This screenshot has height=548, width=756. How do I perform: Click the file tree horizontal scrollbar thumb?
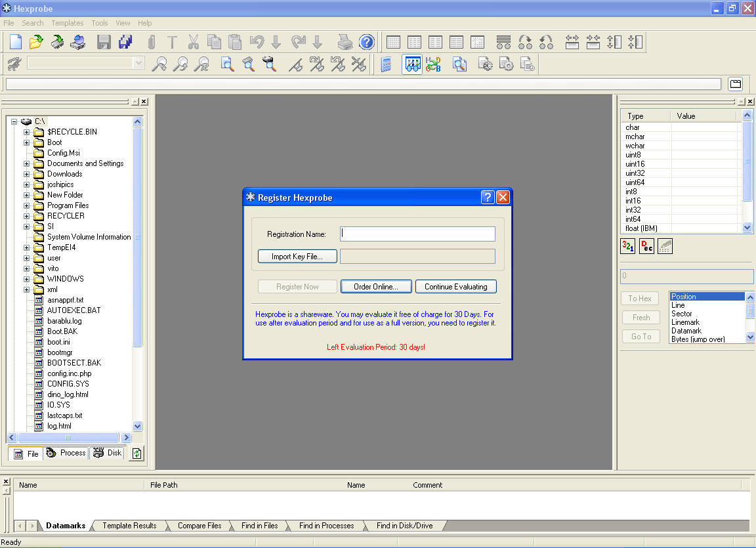tap(68, 438)
